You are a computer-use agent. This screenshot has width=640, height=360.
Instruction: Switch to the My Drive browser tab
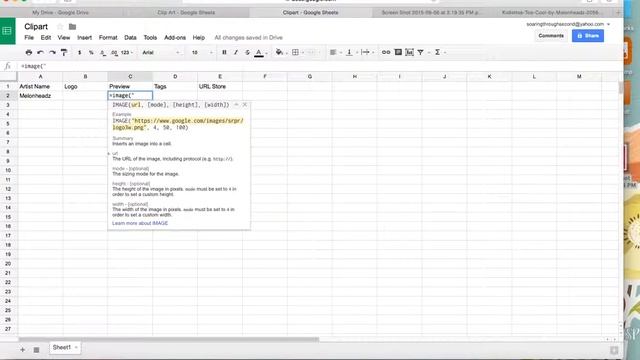coord(60,13)
